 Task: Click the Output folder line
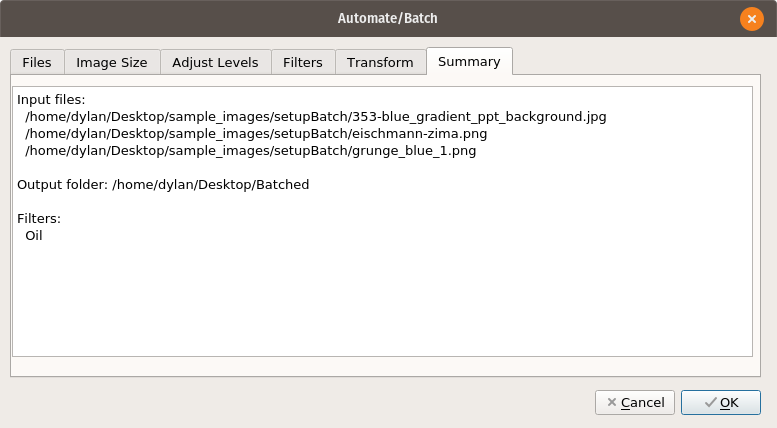coord(163,185)
